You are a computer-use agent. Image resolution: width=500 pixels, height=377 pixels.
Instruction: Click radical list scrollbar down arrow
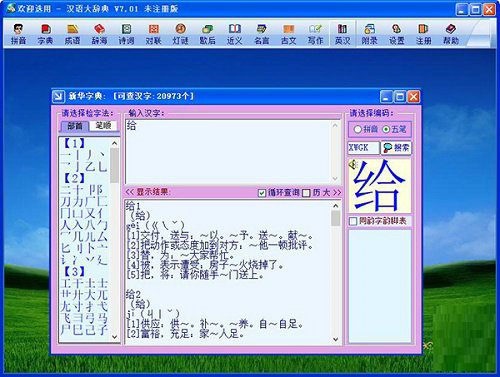click(x=114, y=337)
